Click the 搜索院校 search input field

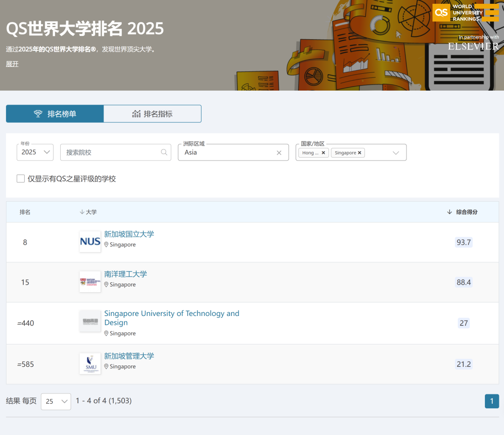(111, 152)
